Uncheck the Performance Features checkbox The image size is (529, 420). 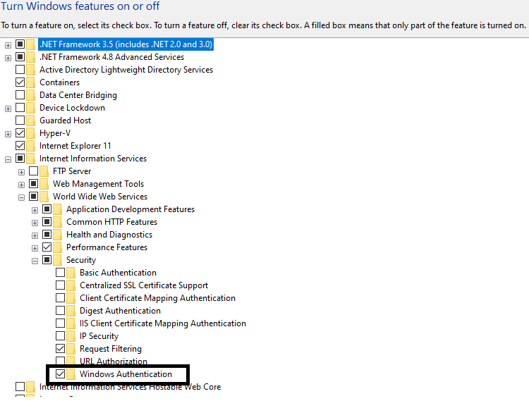pos(47,247)
